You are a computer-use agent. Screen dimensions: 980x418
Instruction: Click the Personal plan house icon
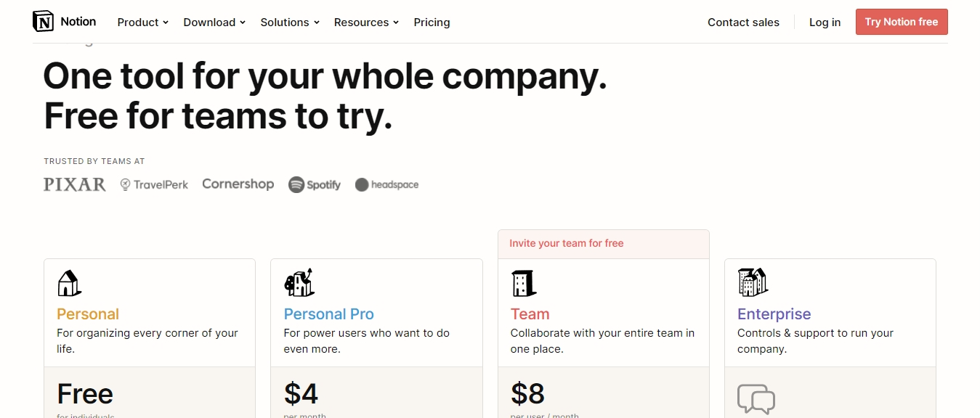coord(69,282)
